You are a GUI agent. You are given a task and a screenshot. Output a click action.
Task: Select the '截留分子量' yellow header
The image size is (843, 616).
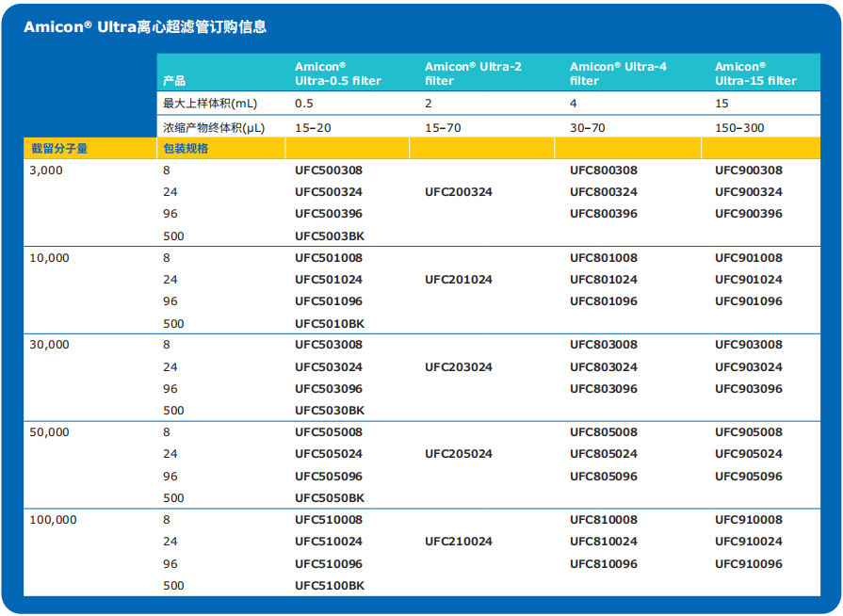pos(59,149)
